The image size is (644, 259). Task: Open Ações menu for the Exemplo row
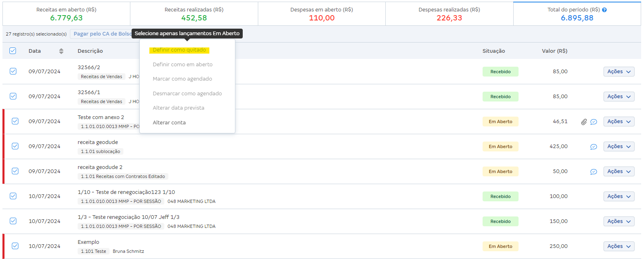click(x=619, y=246)
